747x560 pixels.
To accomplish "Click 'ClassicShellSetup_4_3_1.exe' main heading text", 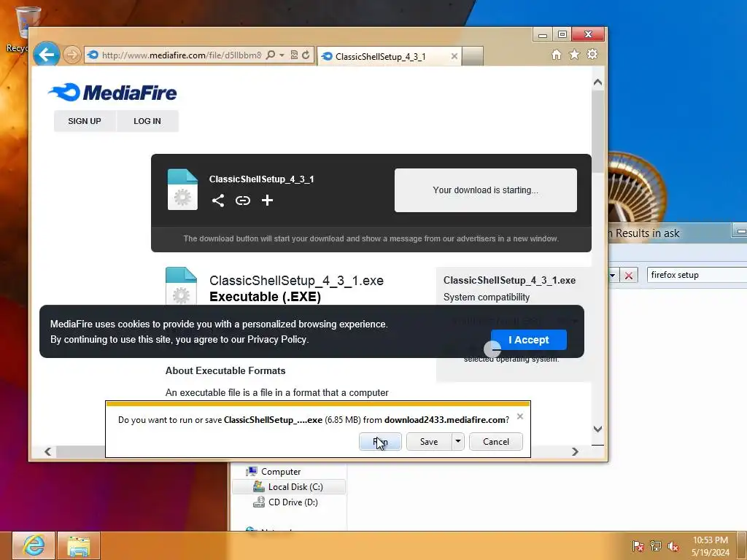I will click(296, 281).
